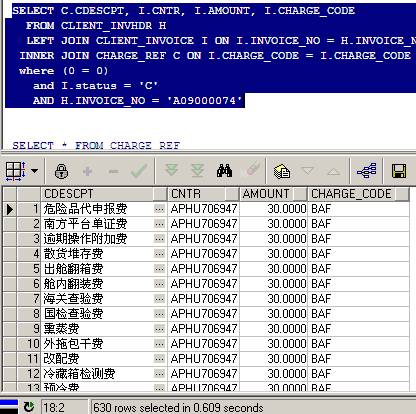Fetch last page with the arrow-to-line icon

(197, 171)
